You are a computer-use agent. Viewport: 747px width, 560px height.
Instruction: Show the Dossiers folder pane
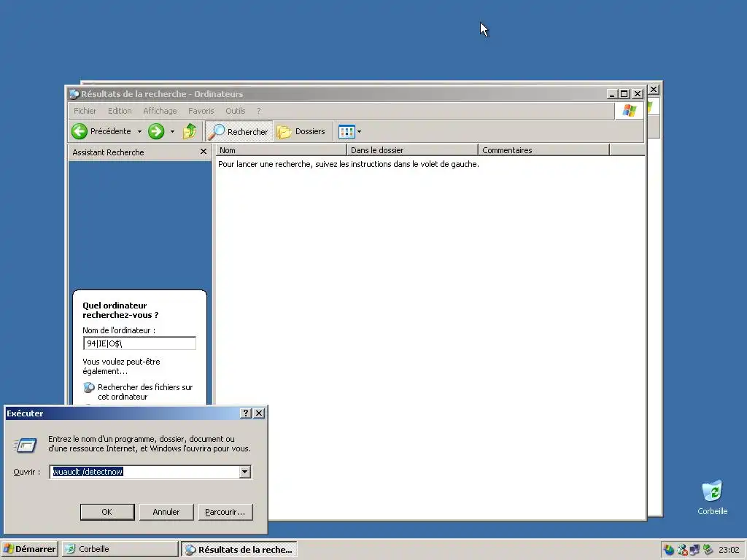pos(301,131)
